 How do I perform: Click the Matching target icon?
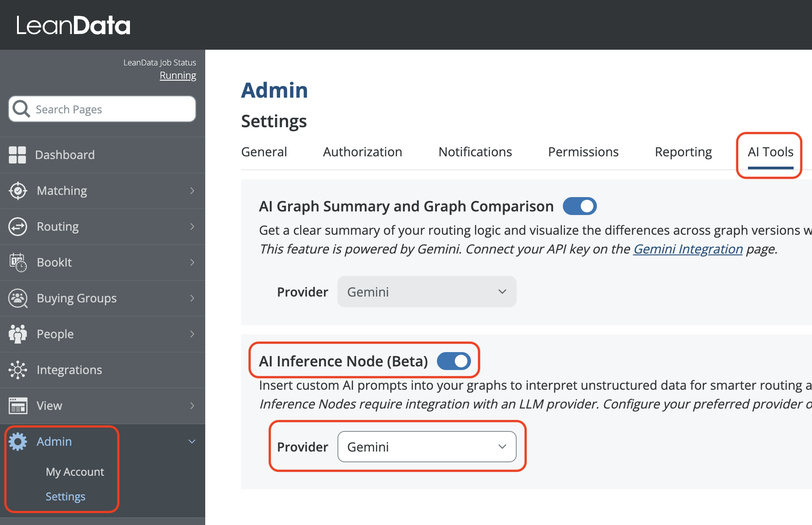pos(18,191)
